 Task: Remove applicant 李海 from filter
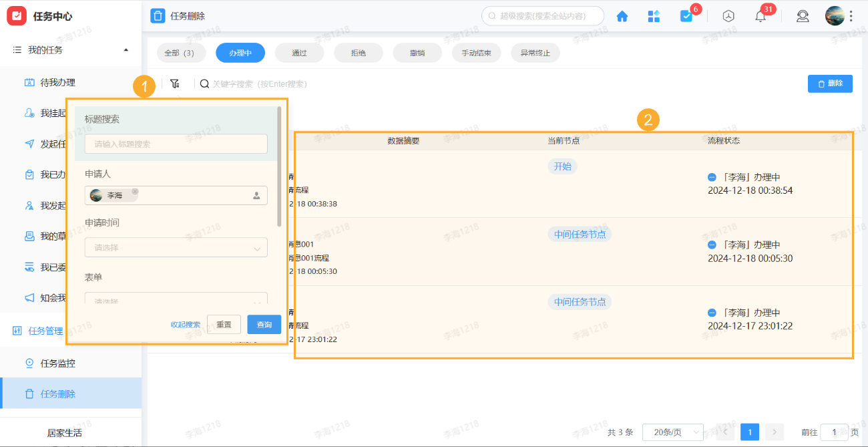[136, 190]
